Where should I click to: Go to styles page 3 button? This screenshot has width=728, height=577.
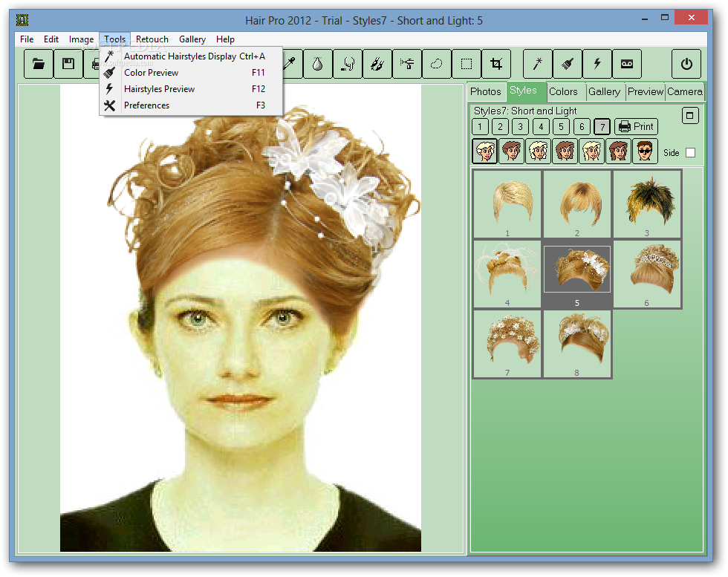[x=521, y=127]
